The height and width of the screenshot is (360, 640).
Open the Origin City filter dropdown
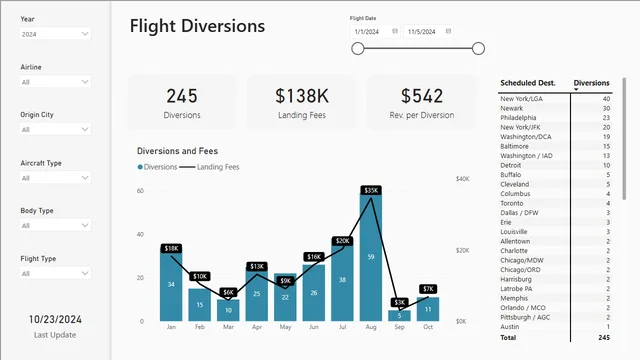(x=56, y=129)
